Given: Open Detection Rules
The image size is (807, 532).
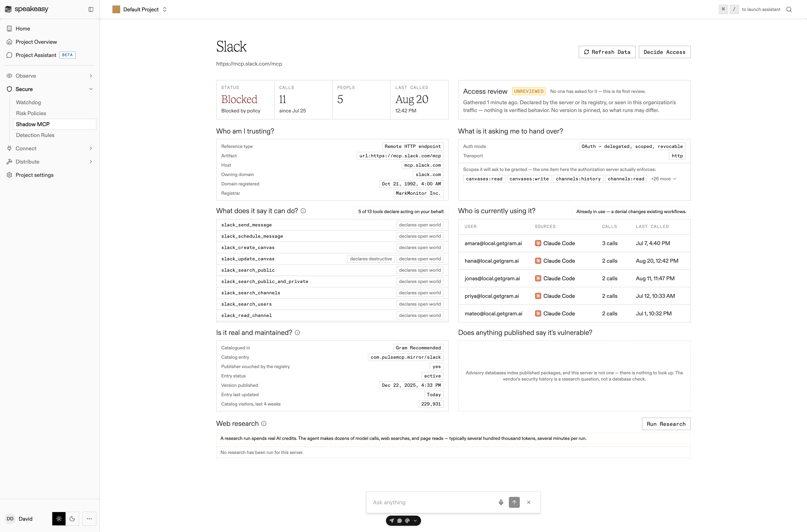Looking at the screenshot, I should tap(35, 135).
